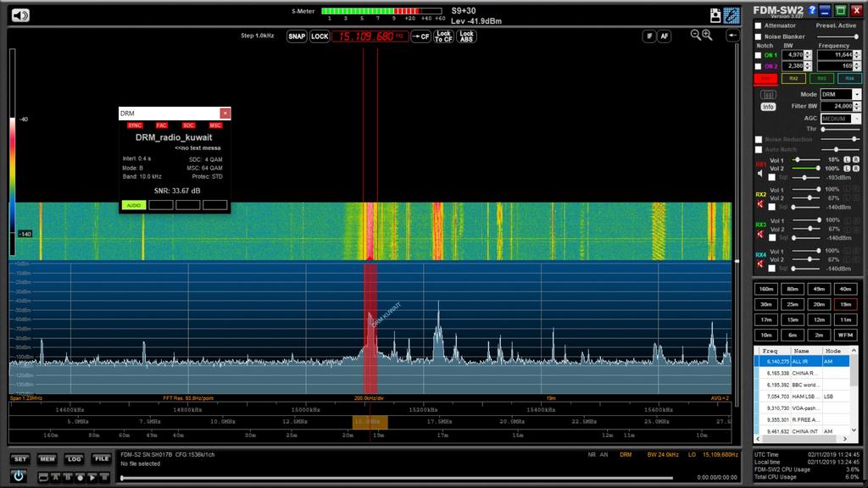Screen dimensions: 868x488
Task: Toggle the frequency LOCK button
Action: (x=320, y=36)
